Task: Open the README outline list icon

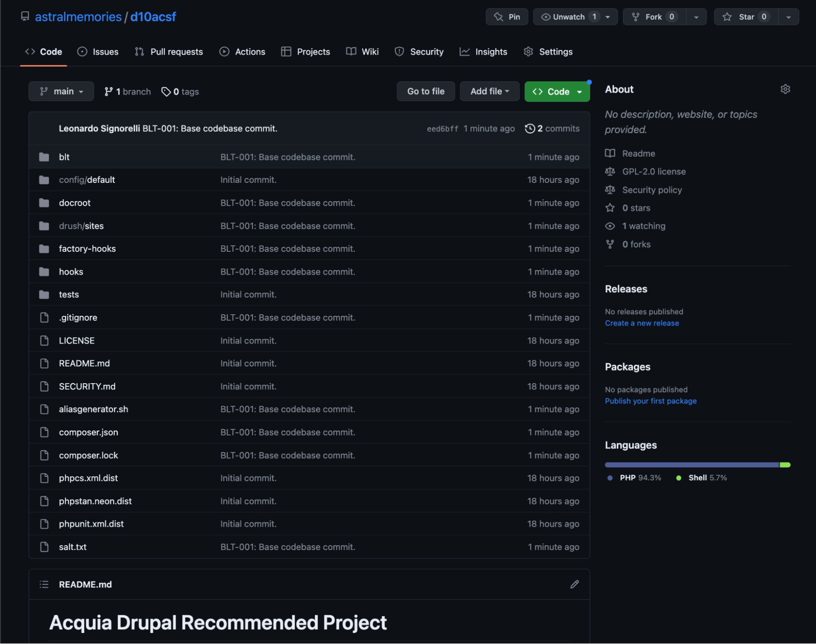Action: [44, 584]
